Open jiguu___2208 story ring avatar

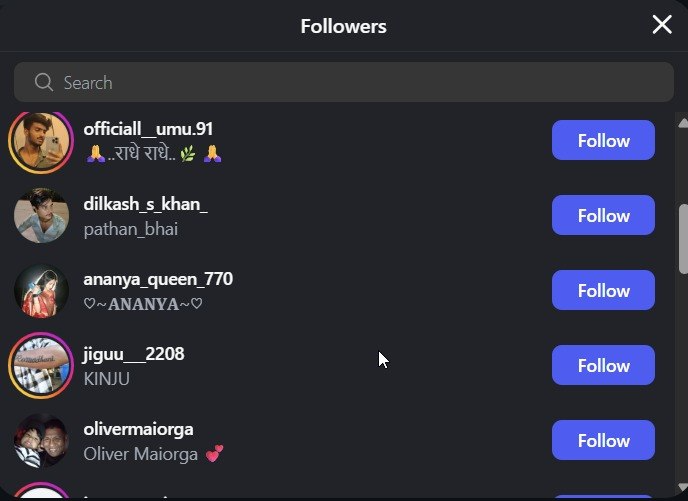click(x=41, y=365)
